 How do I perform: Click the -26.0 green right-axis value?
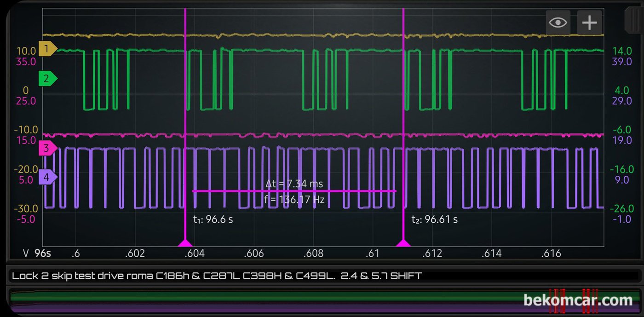pos(621,209)
